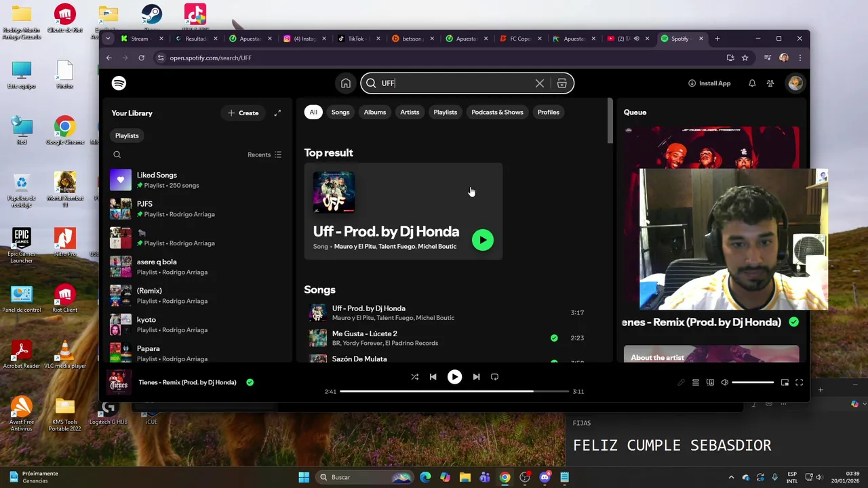Screen dimensions: 868x488
Task: Open the Liked Songs playlist
Action: point(197,180)
